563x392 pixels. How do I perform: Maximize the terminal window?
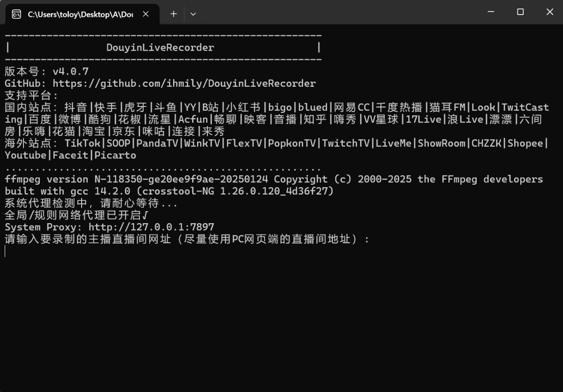pyautogui.click(x=520, y=12)
